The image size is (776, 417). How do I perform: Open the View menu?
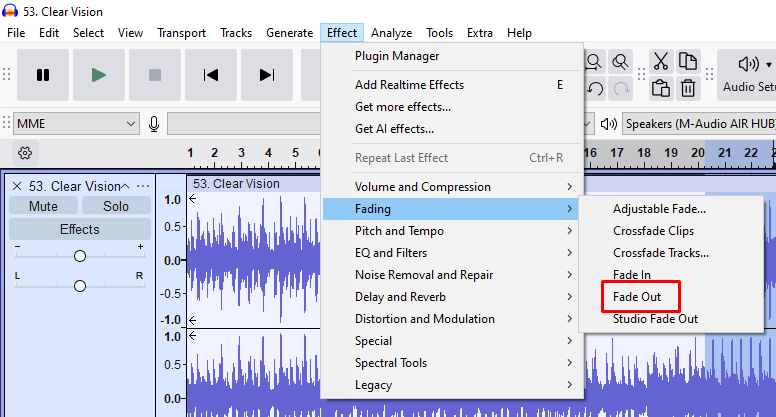click(130, 33)
